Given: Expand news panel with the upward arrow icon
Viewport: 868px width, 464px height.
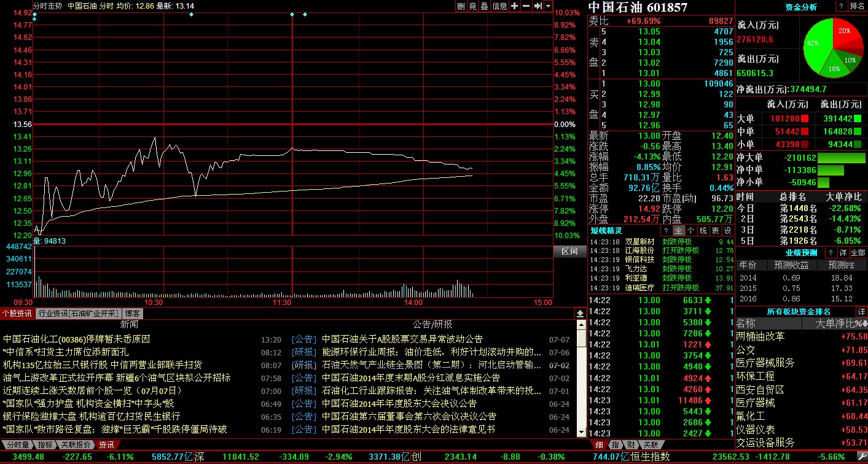Looking at the screenshot, I should point(580,313).
